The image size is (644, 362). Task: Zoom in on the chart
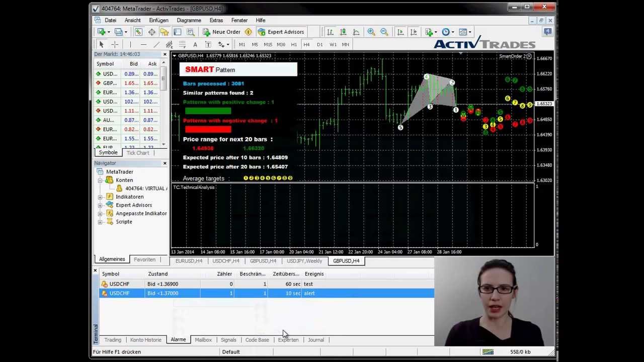[x=371, y=32]
